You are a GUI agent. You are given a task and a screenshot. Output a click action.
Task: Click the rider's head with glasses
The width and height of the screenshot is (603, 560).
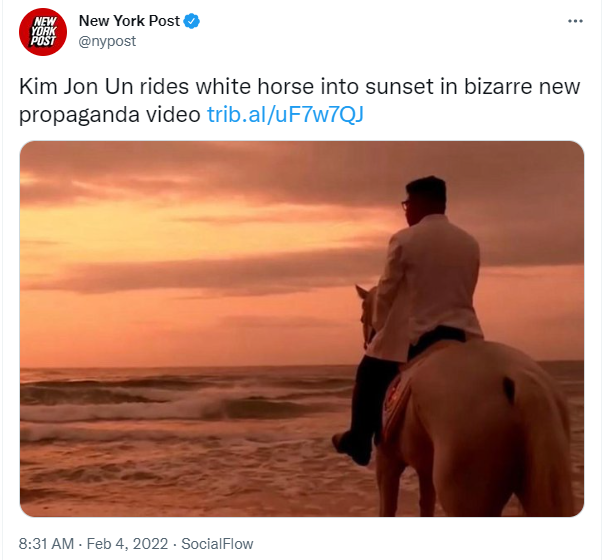(425, 200)
